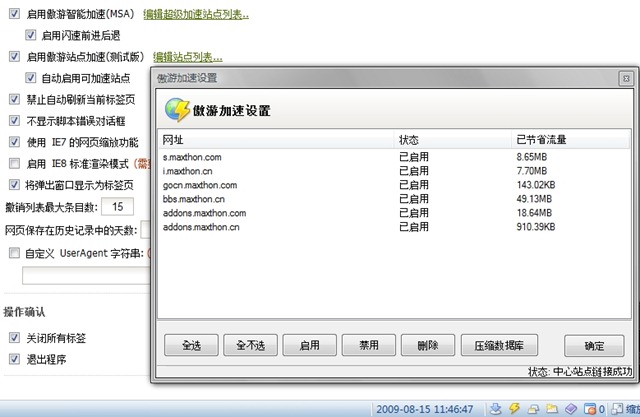The height and width of the screenshot is (417, 640).
Task: Click the globe lightning icon in dialog header
Action: [x=177, y=110]
